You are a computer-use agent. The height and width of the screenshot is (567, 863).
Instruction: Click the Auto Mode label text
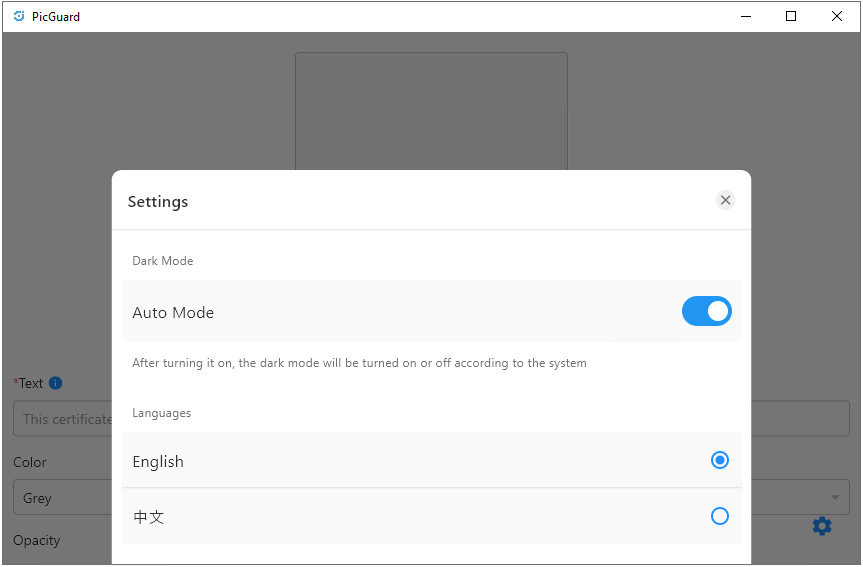pos(173,313)
